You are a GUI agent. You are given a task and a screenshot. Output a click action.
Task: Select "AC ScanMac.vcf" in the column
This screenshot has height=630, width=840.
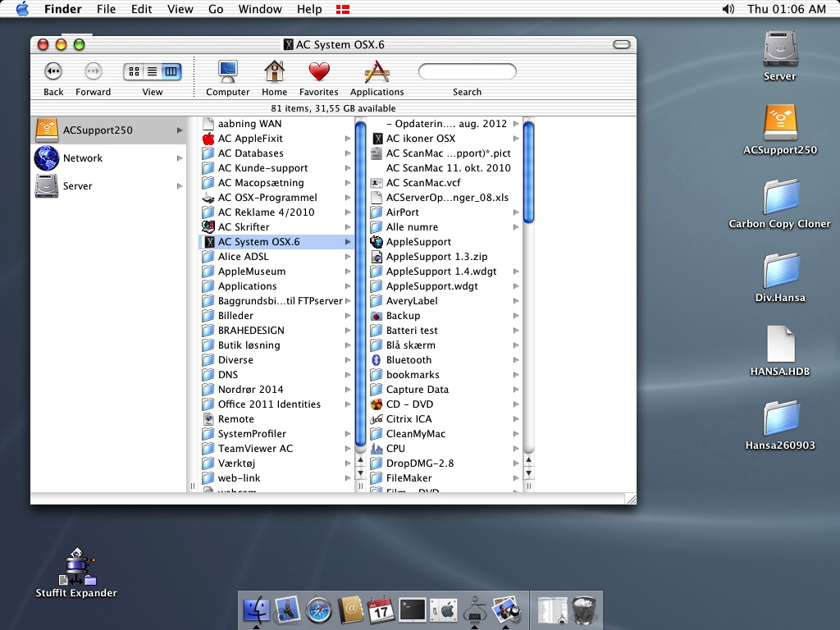click(445, 183)
